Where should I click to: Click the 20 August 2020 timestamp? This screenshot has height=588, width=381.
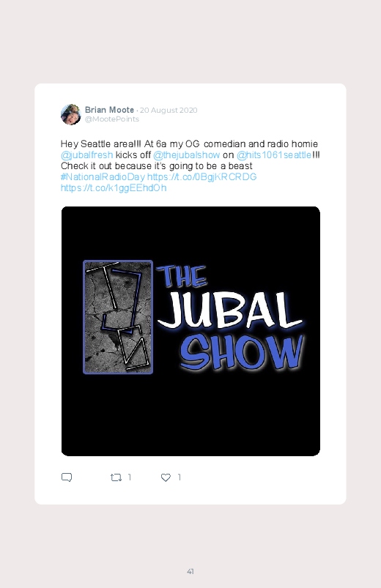point(169,111)
